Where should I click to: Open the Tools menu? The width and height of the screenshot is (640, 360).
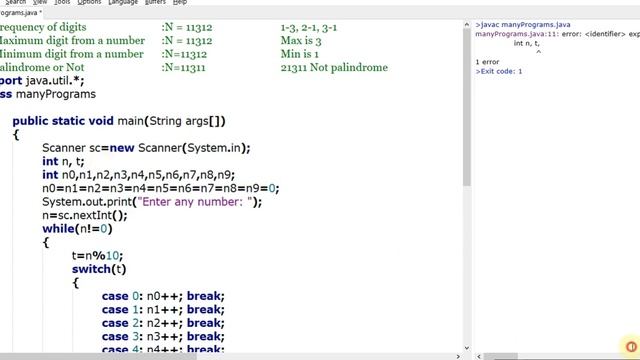coord(62,2)
